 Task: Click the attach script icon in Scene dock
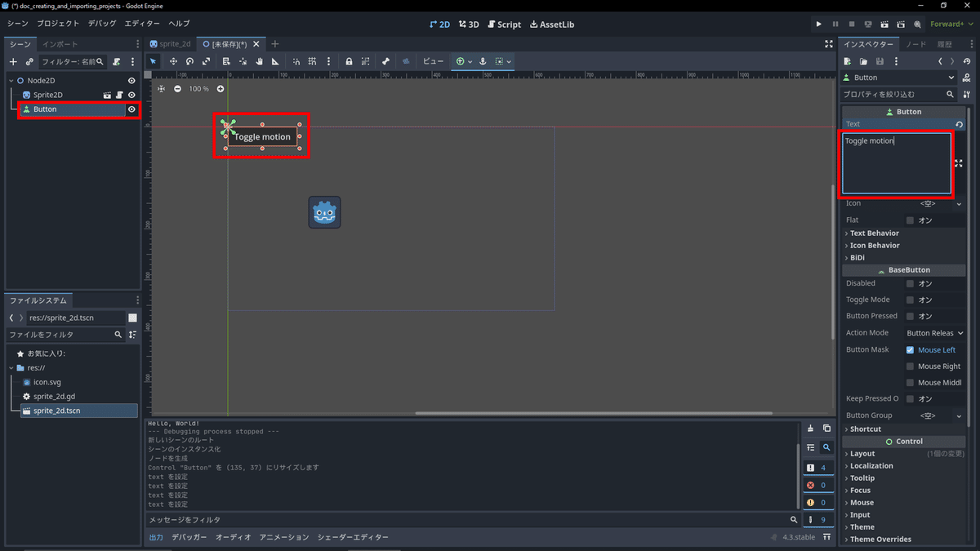point(117,61)
